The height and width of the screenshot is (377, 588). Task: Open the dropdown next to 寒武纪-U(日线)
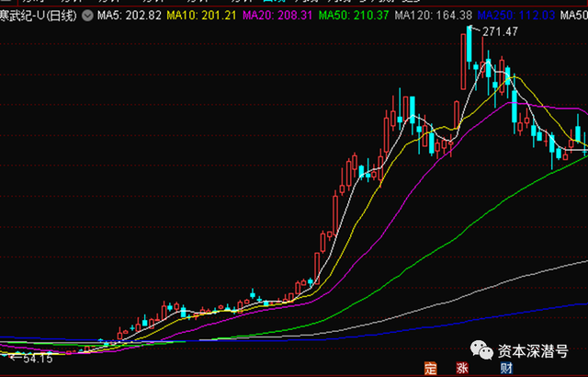click(87, 16)
